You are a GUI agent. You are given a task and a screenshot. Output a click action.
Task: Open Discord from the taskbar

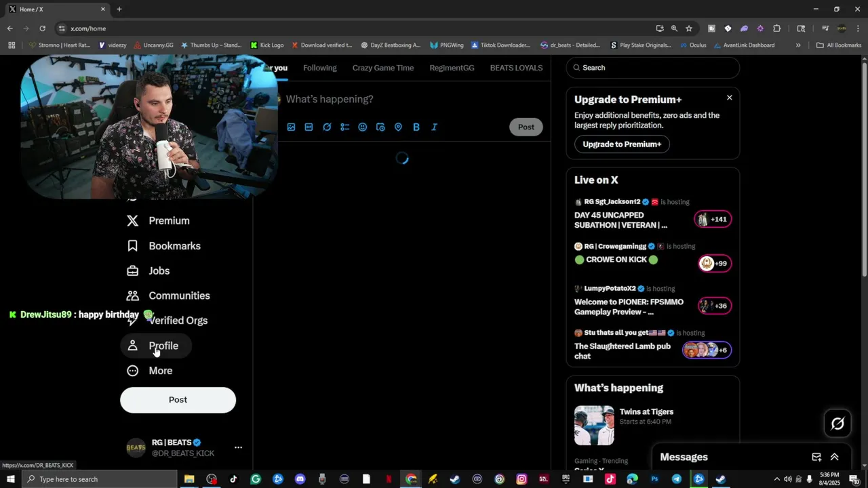click(x=300, y=479)
